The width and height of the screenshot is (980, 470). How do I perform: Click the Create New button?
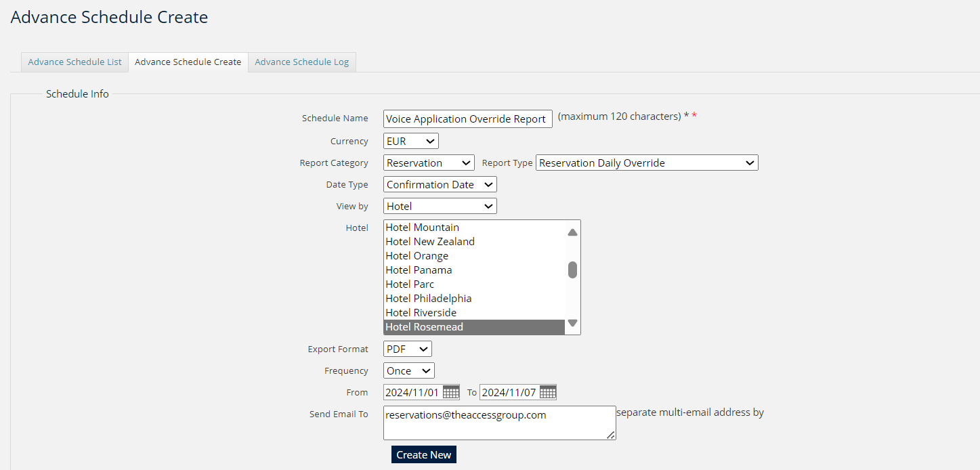tap(424, 454)
